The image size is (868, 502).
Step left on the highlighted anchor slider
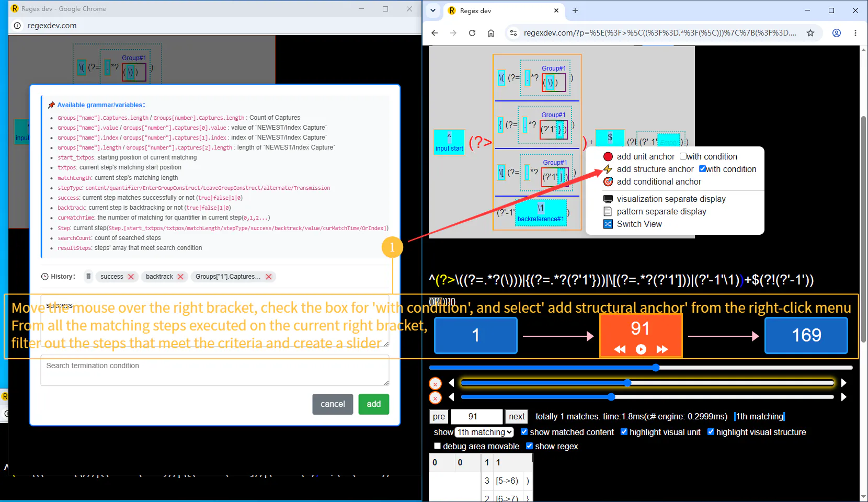click(451, 383)
